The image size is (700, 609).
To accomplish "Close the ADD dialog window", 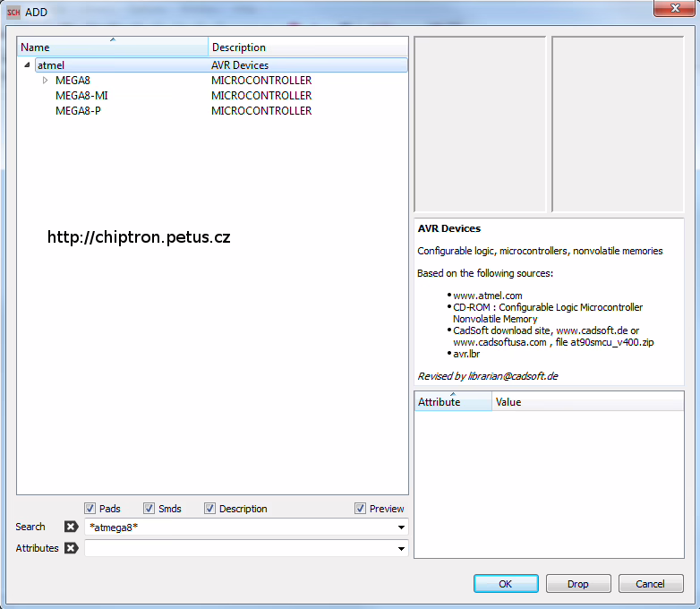I will (676, 9).
